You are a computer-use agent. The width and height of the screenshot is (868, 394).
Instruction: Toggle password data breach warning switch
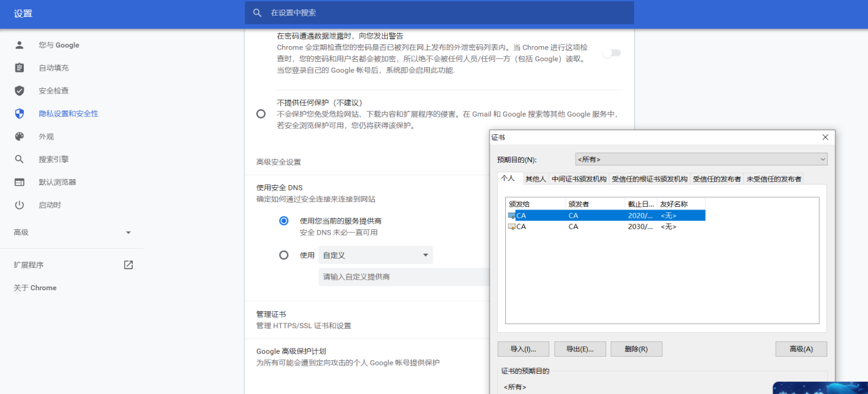click(612, 53)
